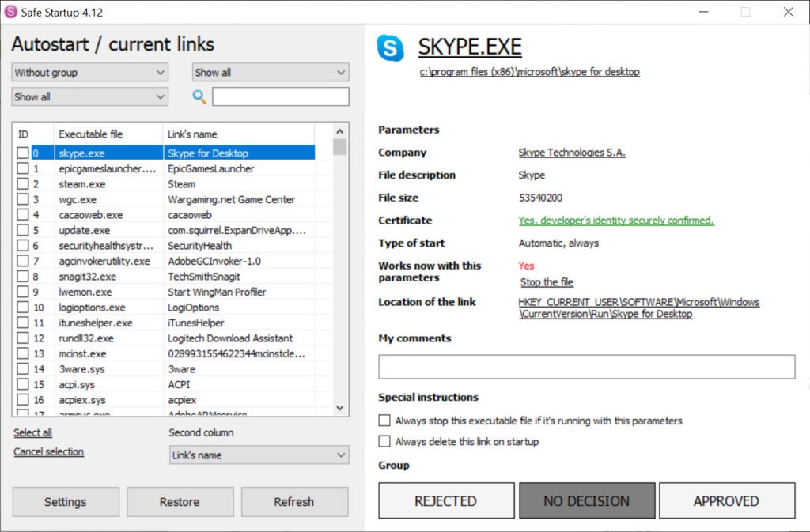Select the Steam link name cell
The height and width of the screenshot is (532, 810).
(181, 184)
